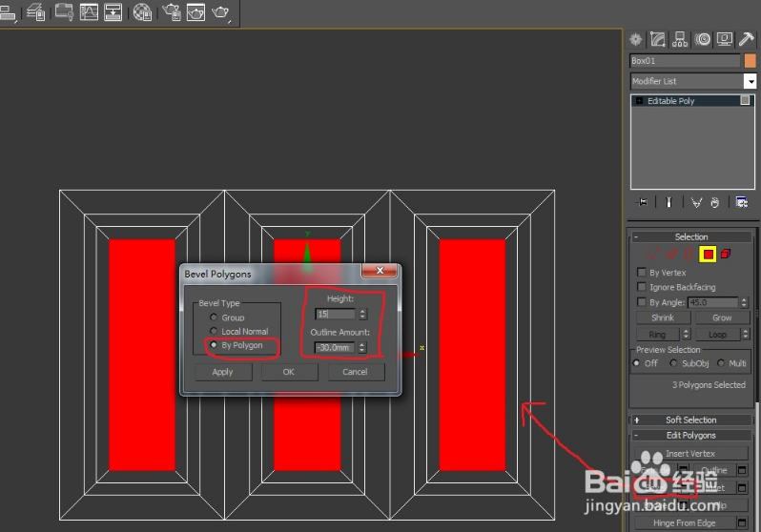This screenshot has height=532, width=761.
Task: Select Polygon sub-object level
Action: pos(708,254)
